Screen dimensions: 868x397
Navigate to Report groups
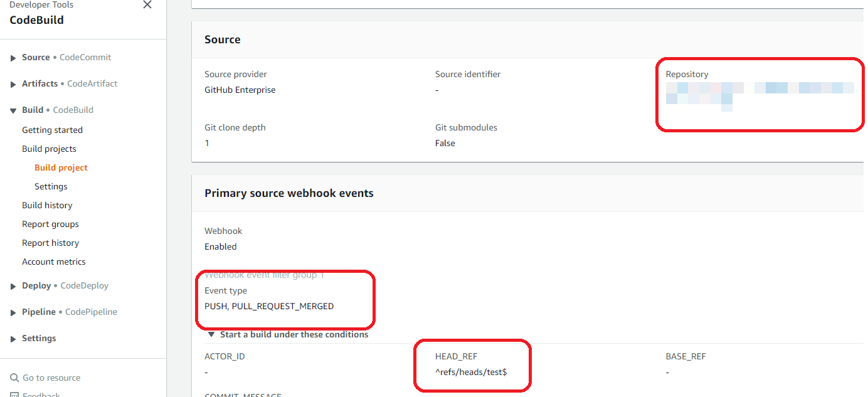pyautogui.click(x=50, y=224)
